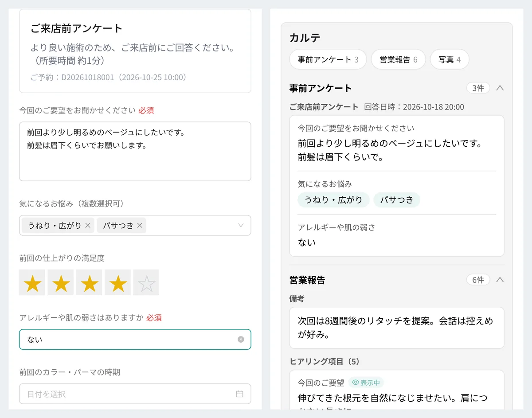Toggle the 表示中 eye visibility badge
The image size is (532, 418).
(x=366, y=383)
